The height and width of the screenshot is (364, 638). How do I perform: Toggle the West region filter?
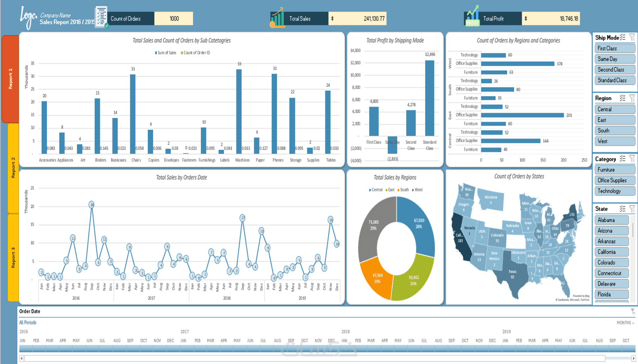(x=615, y=141)
